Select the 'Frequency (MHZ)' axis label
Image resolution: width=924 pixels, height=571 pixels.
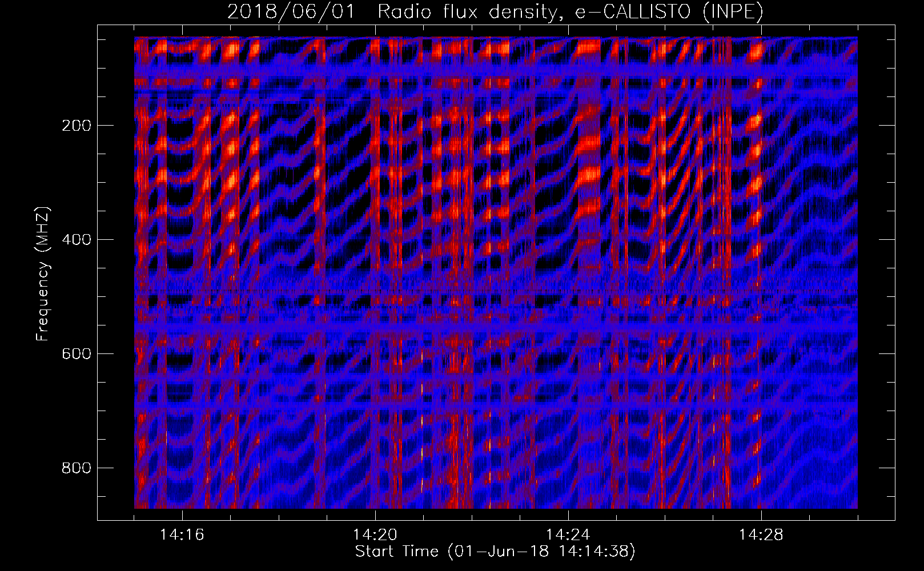click(x=43, y=274)
